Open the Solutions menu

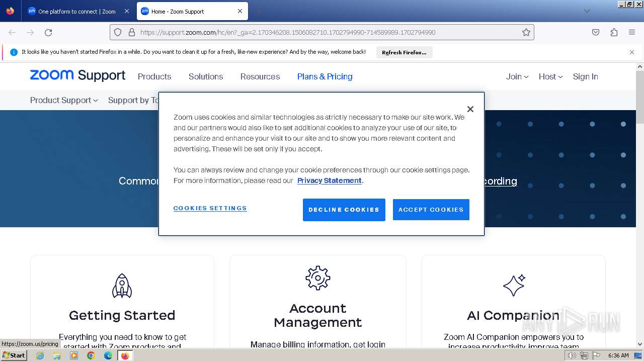pyautogui.click(x=206, y=76)
